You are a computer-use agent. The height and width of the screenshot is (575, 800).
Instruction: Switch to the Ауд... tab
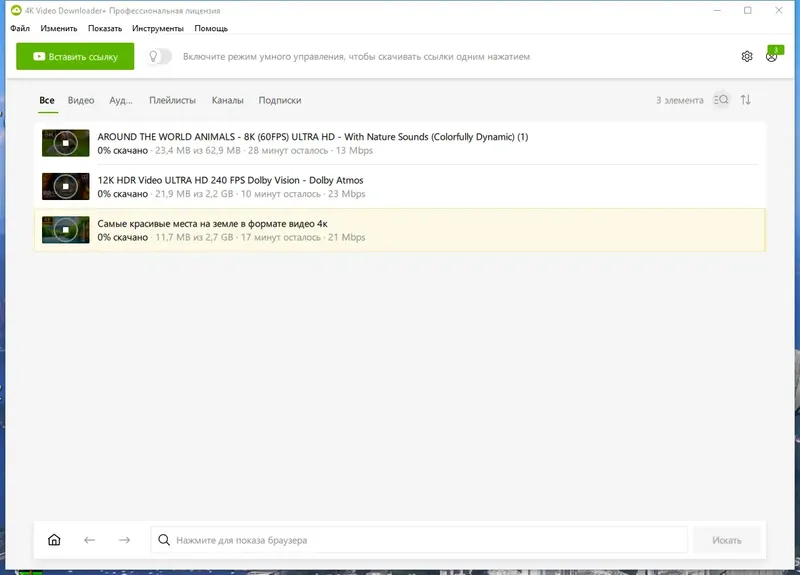[121, 101]
